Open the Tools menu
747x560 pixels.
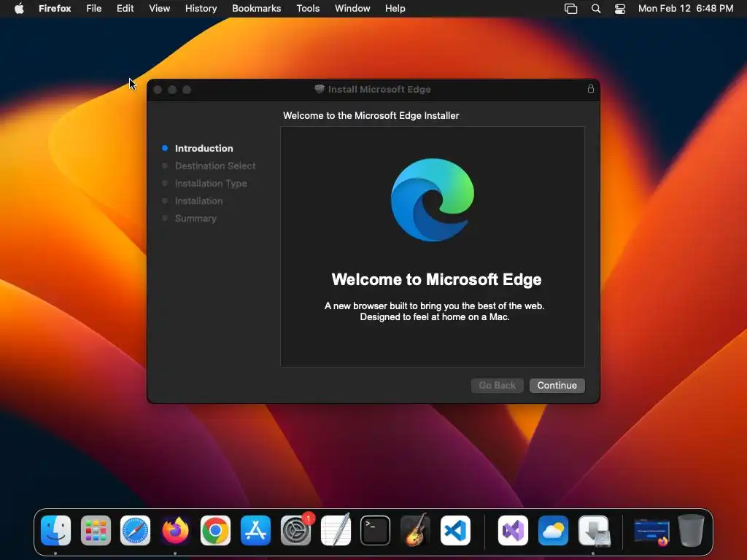pyautogui.click(x=308, y=8)
